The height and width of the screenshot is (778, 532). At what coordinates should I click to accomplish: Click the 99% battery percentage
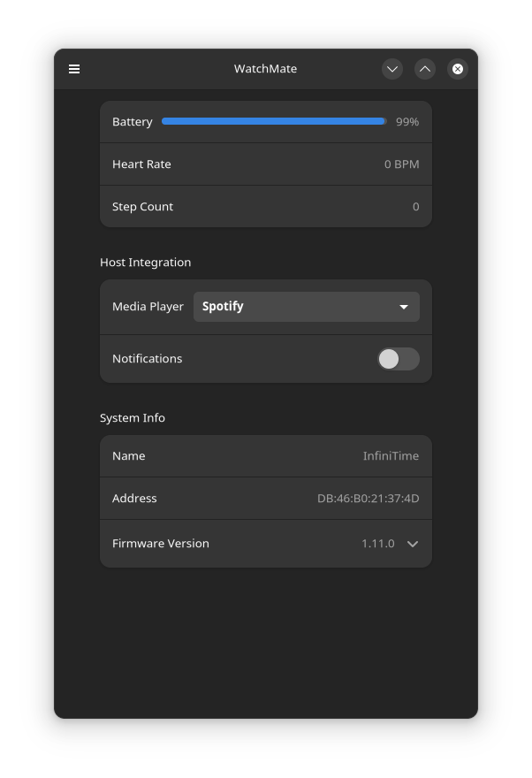click(407, 122)
